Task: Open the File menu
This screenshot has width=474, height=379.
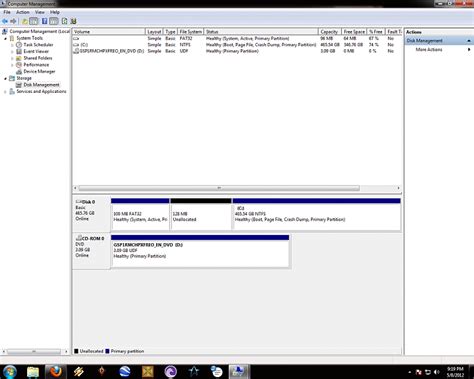Action: click(x=7, y=12)
